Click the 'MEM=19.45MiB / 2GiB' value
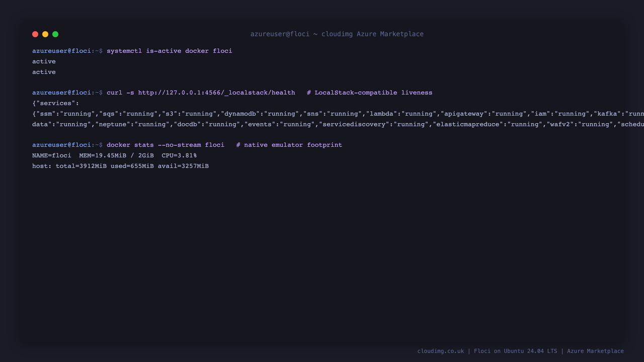Viewport: 644px width, 362px height. (x=116, y=155)
